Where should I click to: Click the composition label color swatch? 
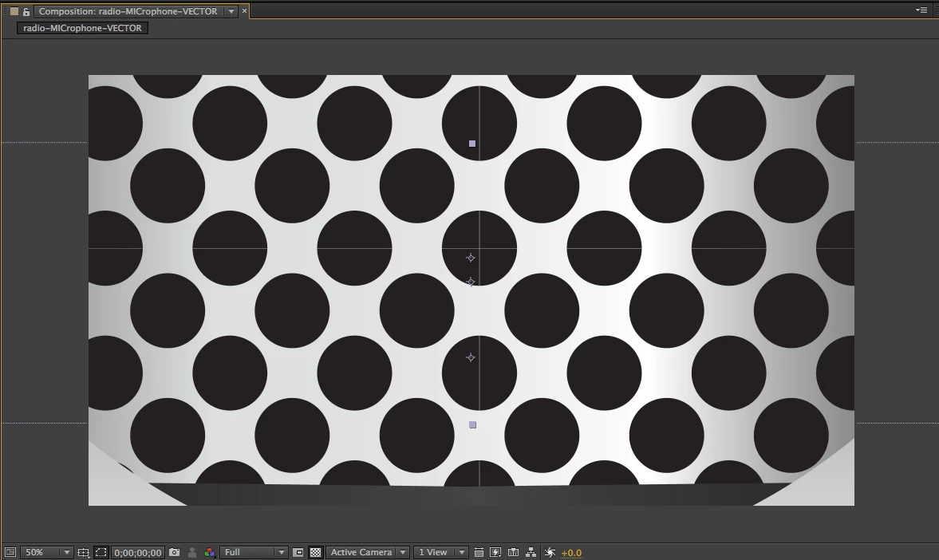pos(14,11)
